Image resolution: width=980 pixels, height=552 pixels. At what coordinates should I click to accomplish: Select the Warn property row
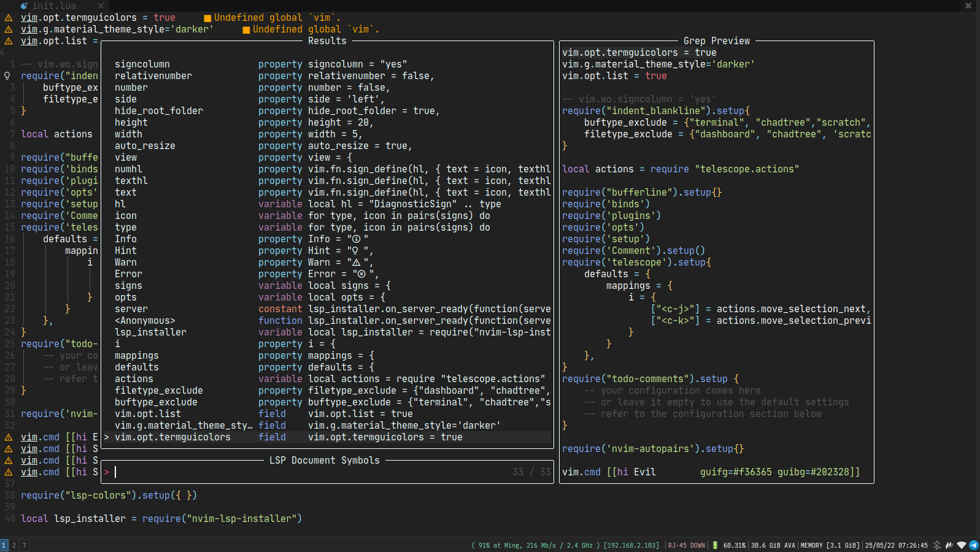click(x=328, y=263)
